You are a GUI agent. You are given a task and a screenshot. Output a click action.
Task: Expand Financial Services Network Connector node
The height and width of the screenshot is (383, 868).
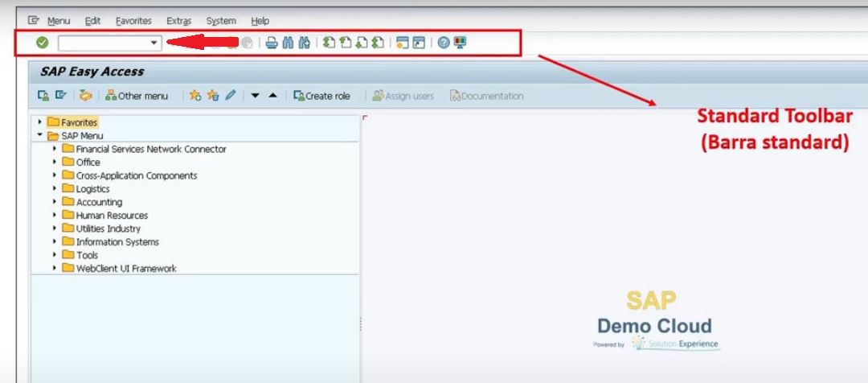pos(55,149)
